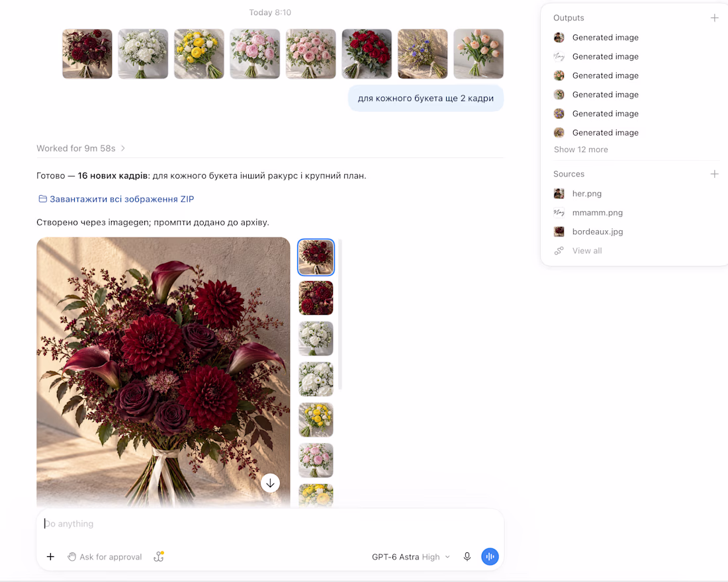This screenshot has width=728, height=582.
Task: Open the yellow bouquet attachment in the top row
Action: (x=199, y=54)
